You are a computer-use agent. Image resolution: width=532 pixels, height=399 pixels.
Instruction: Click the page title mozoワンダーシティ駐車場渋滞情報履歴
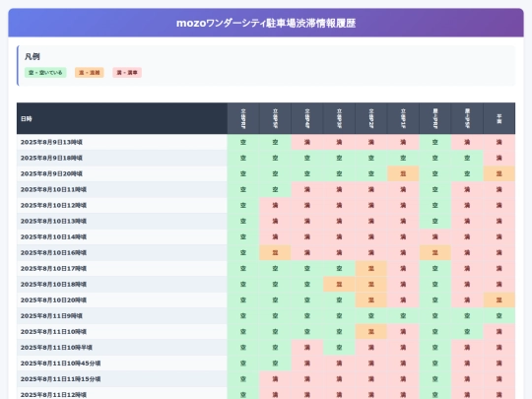266,23
